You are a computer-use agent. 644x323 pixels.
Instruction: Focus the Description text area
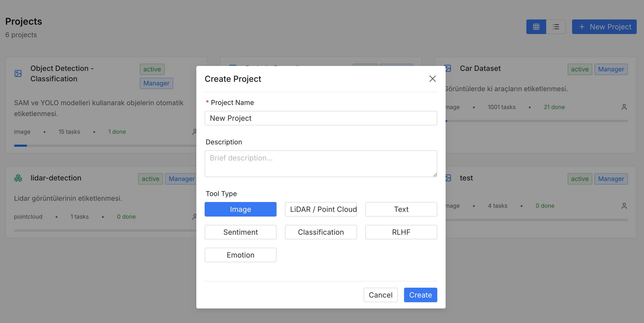click(321, 164)
